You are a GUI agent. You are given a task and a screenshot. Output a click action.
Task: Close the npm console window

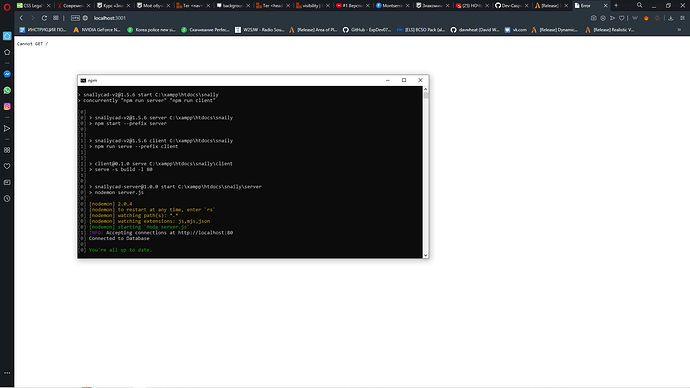pyautogui.click(x=420, y=80)
